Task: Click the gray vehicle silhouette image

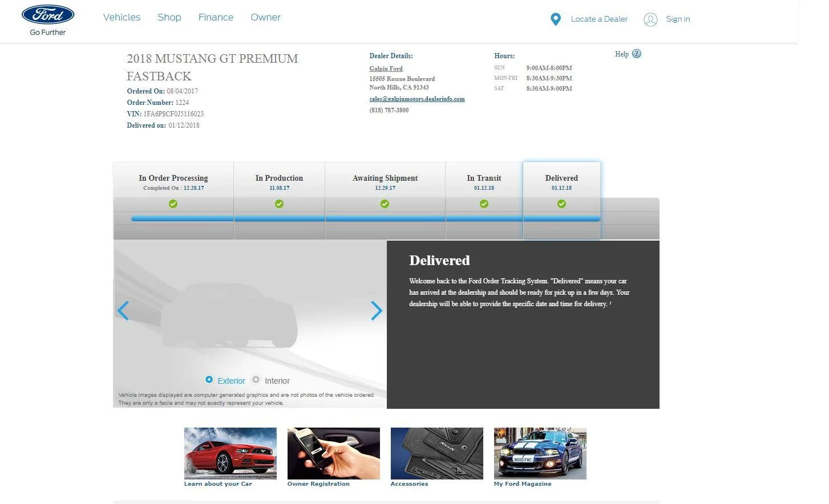Action: (229, 314)
